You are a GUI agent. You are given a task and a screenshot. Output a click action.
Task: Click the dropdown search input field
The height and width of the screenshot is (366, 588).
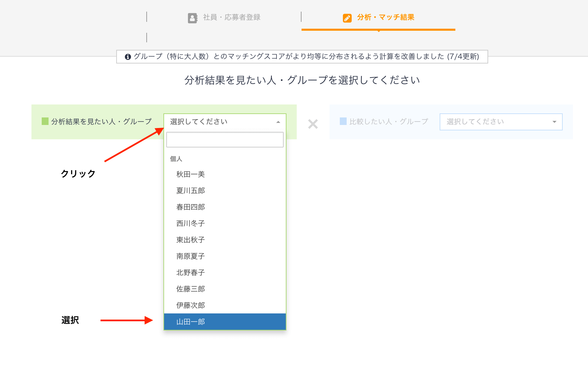[x=225, y=140]
